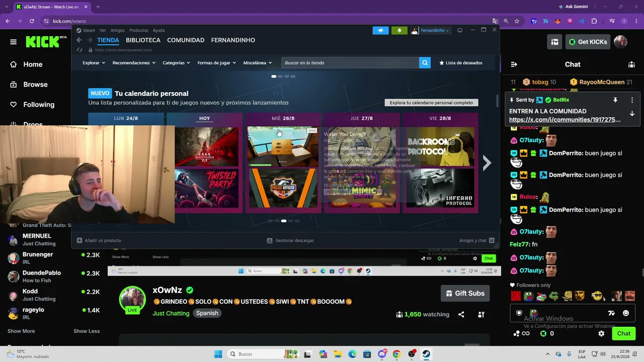Open chat settings gear icon
Image resolution: width=644 pixels, height=362 pixels.
(x=601, y=333)
